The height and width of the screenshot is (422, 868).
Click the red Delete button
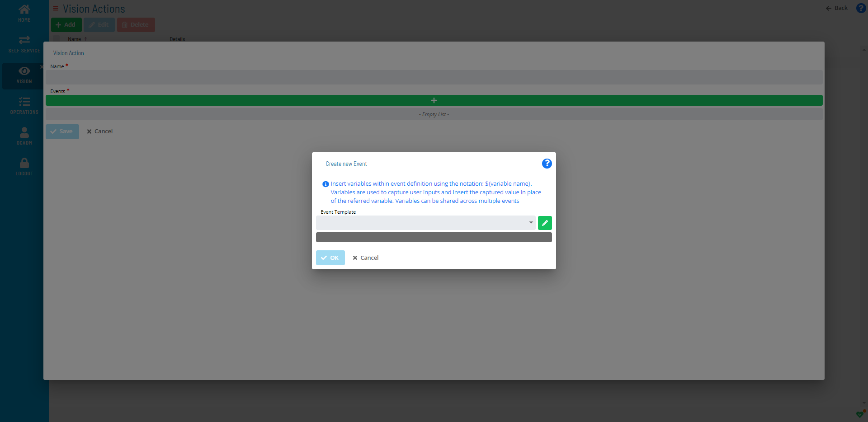[136, 25]
